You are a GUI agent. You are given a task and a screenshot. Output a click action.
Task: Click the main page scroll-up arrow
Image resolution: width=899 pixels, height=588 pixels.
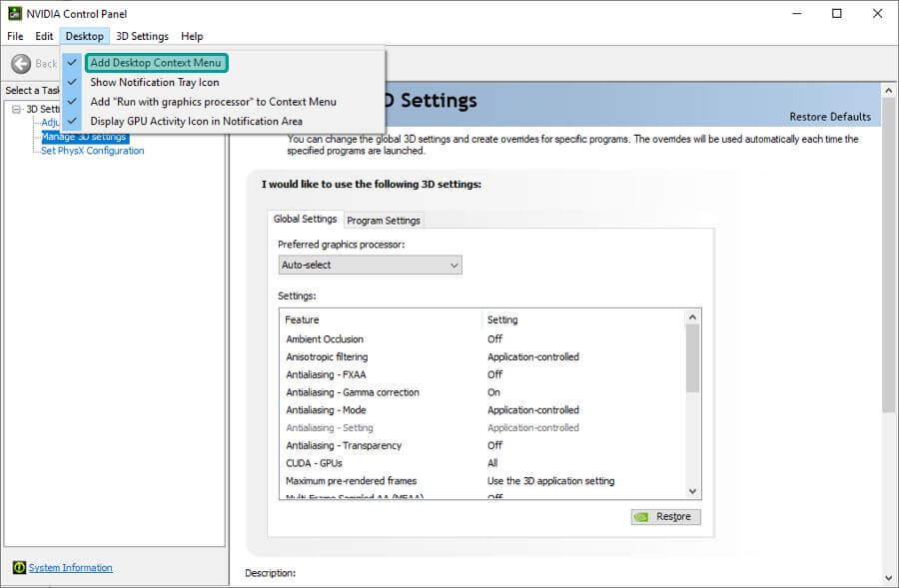pyautogui.click(x=889, y=90)
